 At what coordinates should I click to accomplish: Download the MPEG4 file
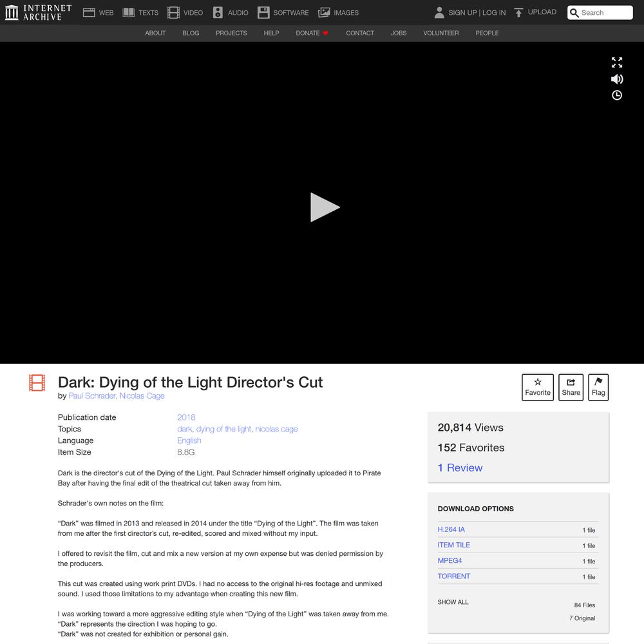[450, 561]
